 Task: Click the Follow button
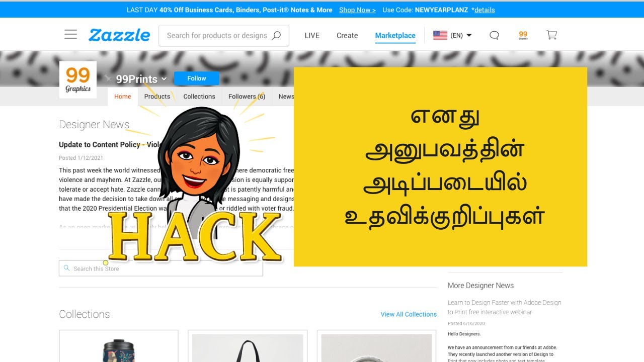pyautogui.click(x=197, y=78)
